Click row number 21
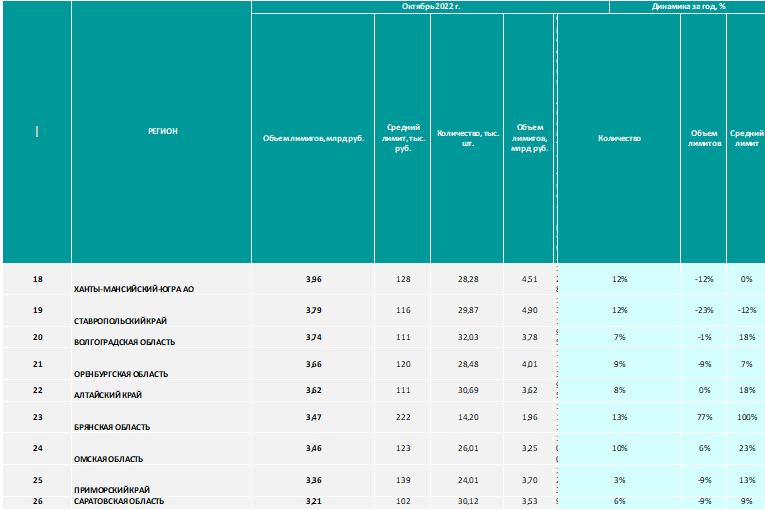Viewport: 765px width, 510px height. tap(38, 364)
